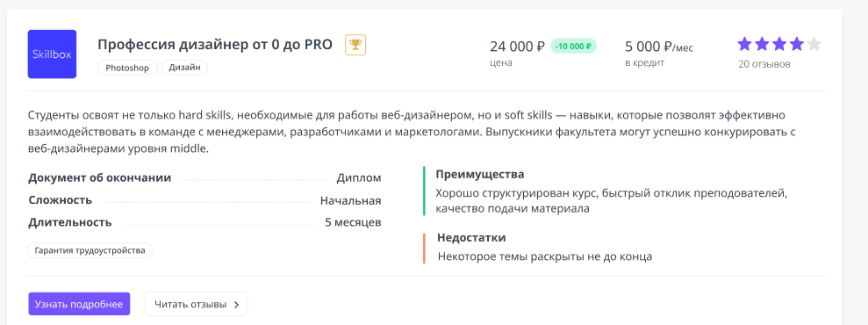Image resolution: width=868 pixels, height=325 pixels.
Task: Click the Skillbox logo thumbnail
Action: (x=52, y=54)
